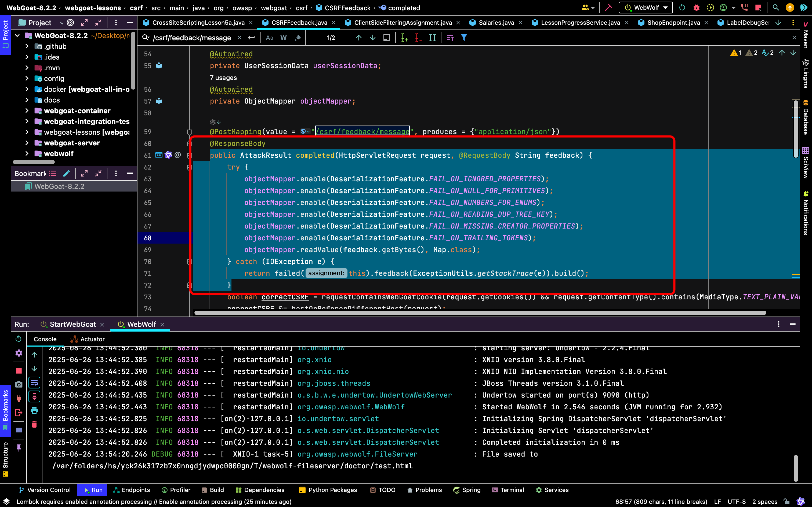Image resolution: width=812 pixels, height=507 pixels.
Task: Select the StartWebGoat run tab
Action: pos(73,324)
